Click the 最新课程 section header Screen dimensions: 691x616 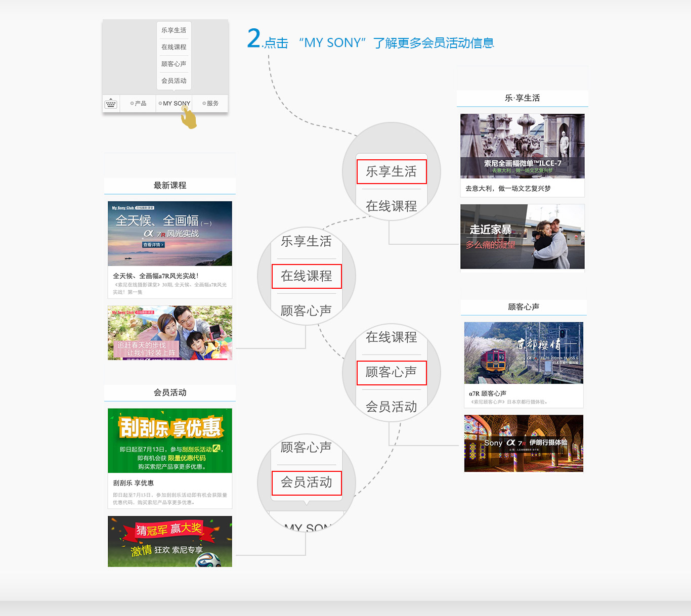170,186
